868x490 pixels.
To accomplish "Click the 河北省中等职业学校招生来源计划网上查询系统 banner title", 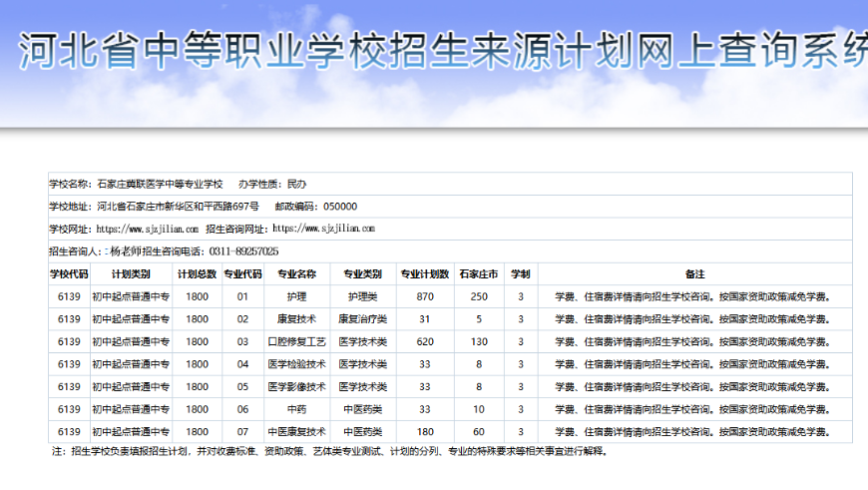I will (x=443, y=50).
